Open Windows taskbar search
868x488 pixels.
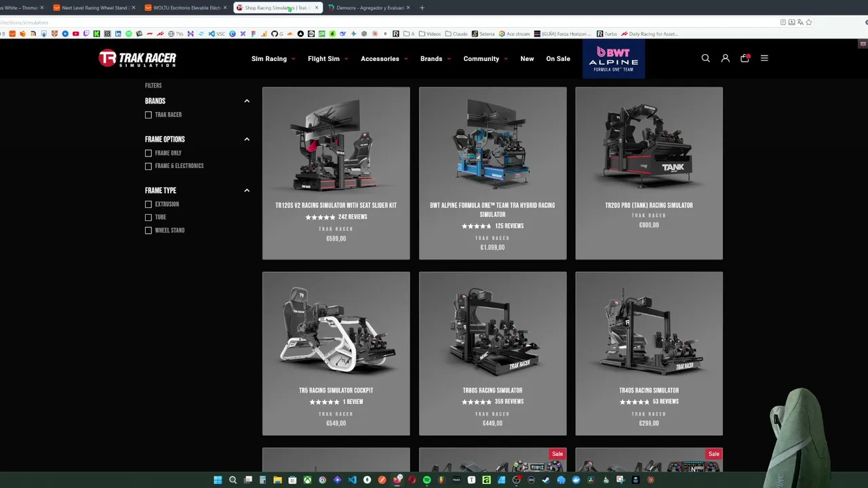tap(233, 480)
